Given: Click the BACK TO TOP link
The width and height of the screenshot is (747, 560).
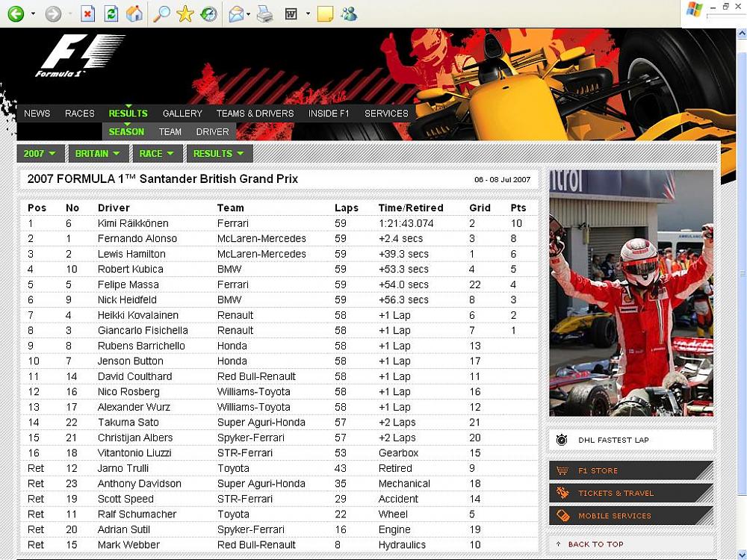Looking at the screenshot, I should point(595,544).
